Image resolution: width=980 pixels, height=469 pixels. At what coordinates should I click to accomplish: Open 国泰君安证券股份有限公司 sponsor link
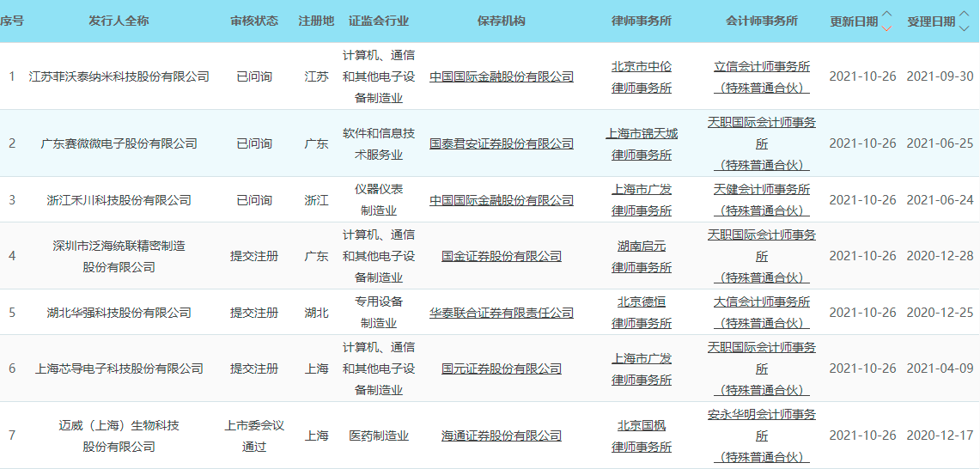pyautogui.click(x=502, y=143)
